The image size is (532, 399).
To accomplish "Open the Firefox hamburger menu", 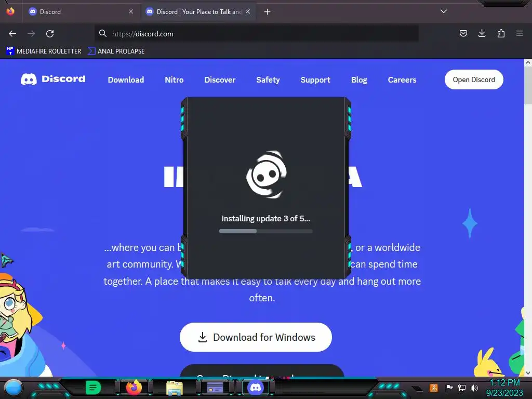I will [520, 33].
